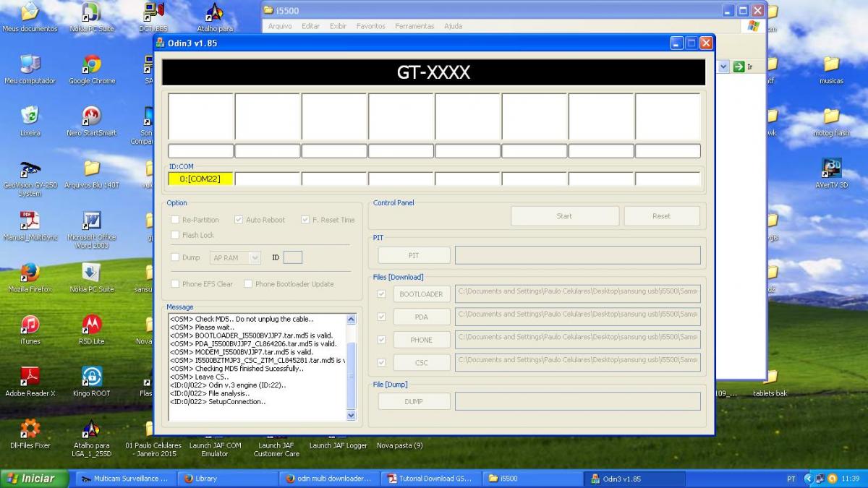The image size is (868, 488).
Task: Click the PDA file button
Action: tap(422, 317)
